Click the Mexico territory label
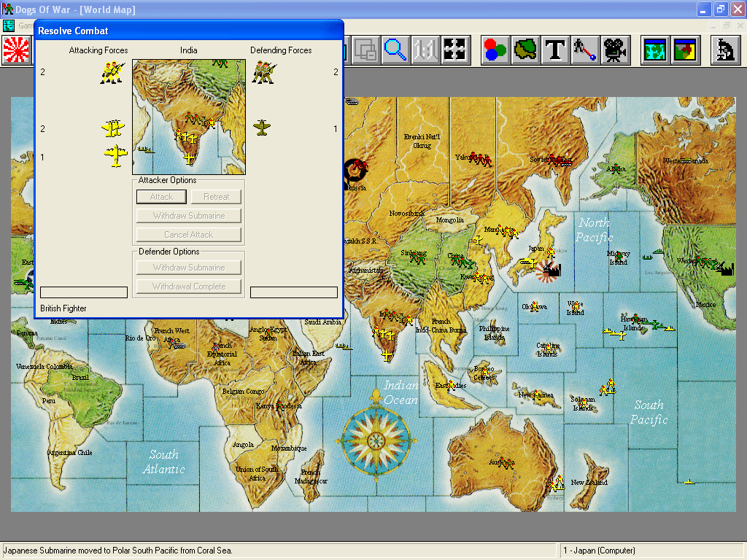 click(705, 305)
